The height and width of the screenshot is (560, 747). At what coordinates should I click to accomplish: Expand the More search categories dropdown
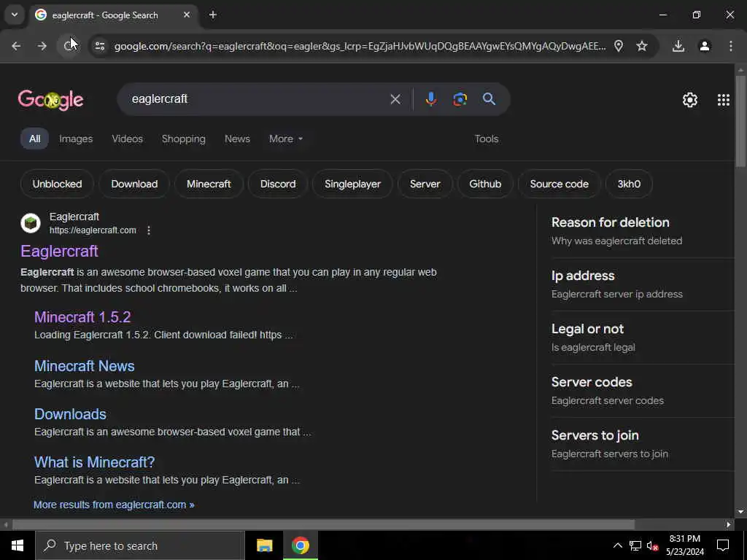tap(286, 139)
